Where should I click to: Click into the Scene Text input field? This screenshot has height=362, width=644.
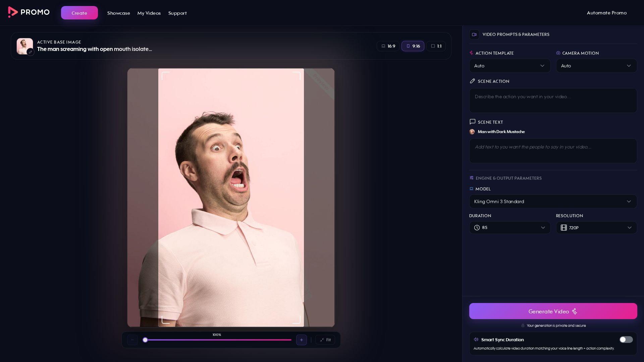point(553,151)
